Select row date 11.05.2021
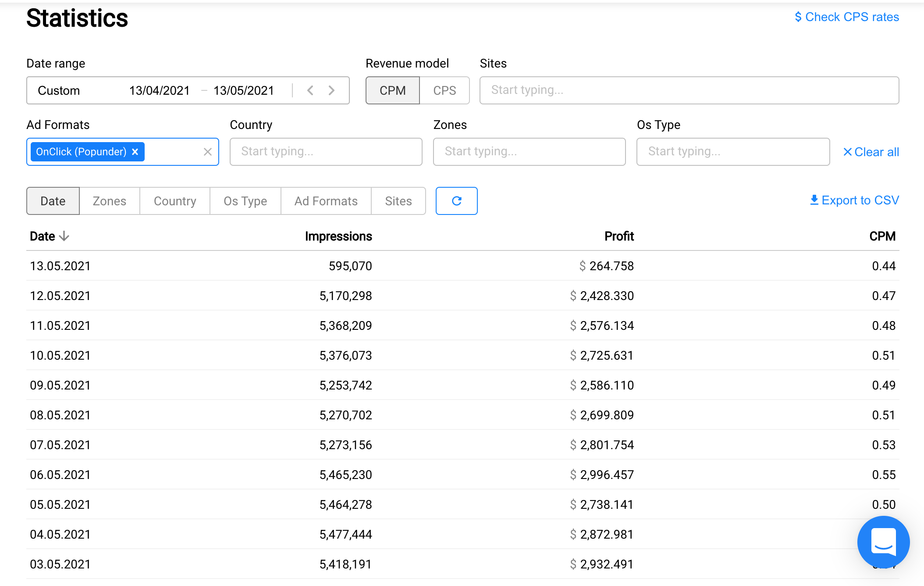 (x=60, y=326)
